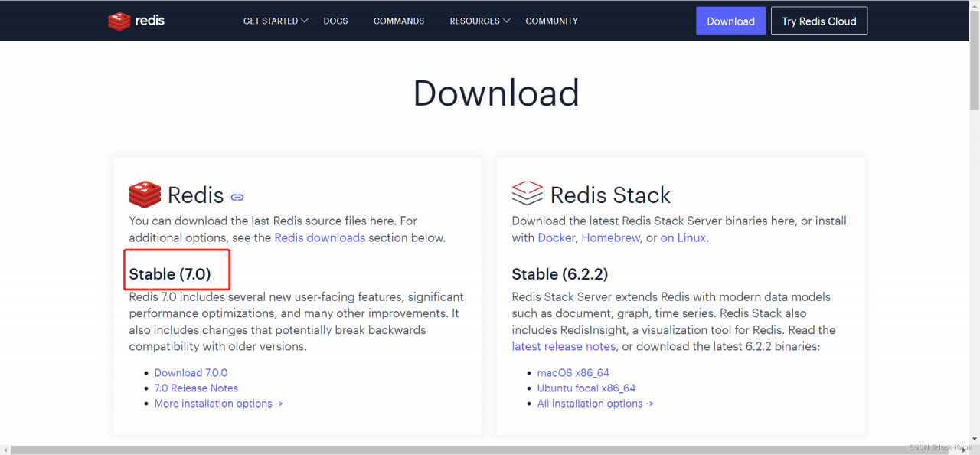Click the Stable (6.2.2) heading

[x=560, y=274]
